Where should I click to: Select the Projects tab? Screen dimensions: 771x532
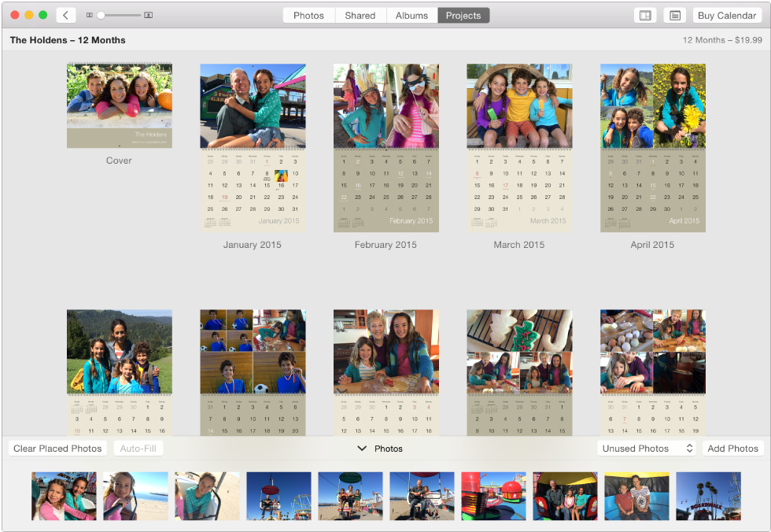coord(463,15)
